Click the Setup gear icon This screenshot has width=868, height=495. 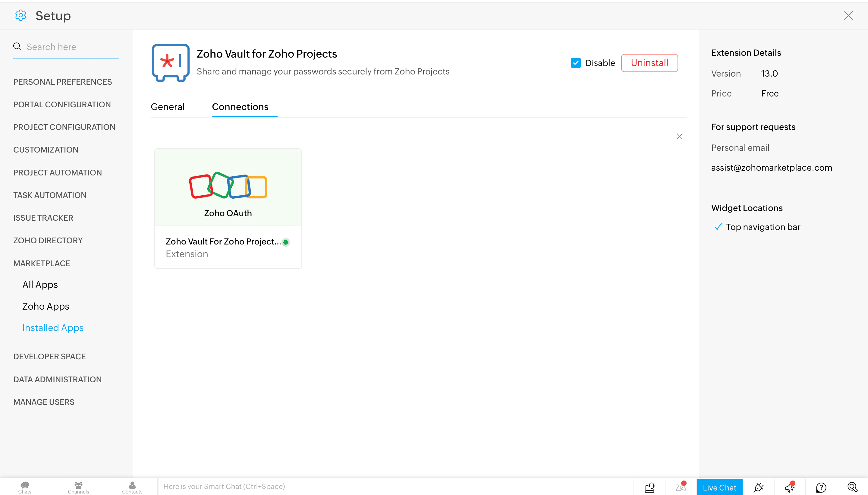21,16
